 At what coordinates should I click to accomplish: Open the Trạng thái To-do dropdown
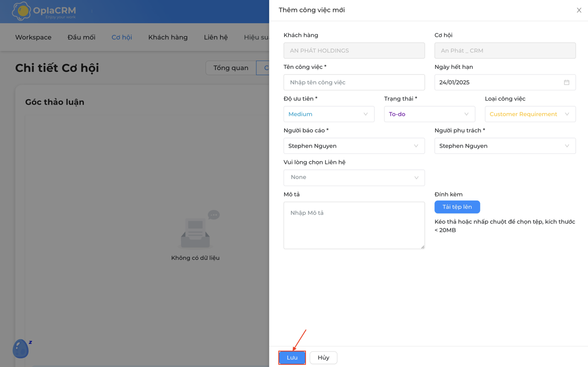click(429, 114)
